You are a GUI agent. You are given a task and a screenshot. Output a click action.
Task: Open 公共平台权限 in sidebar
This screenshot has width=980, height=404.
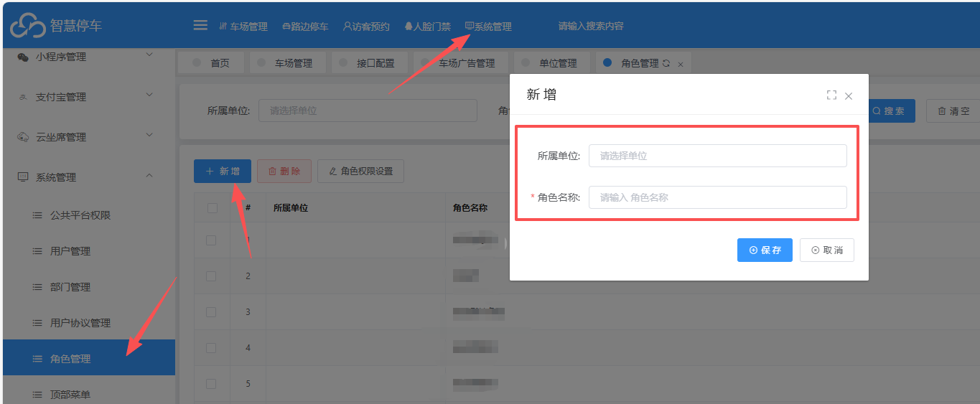tap(89, 215)
